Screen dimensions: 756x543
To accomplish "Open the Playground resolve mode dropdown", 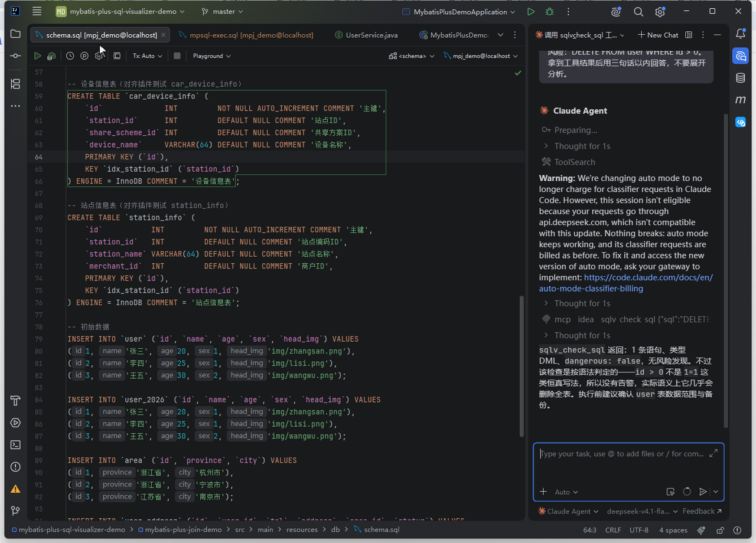I will [211, 55].
